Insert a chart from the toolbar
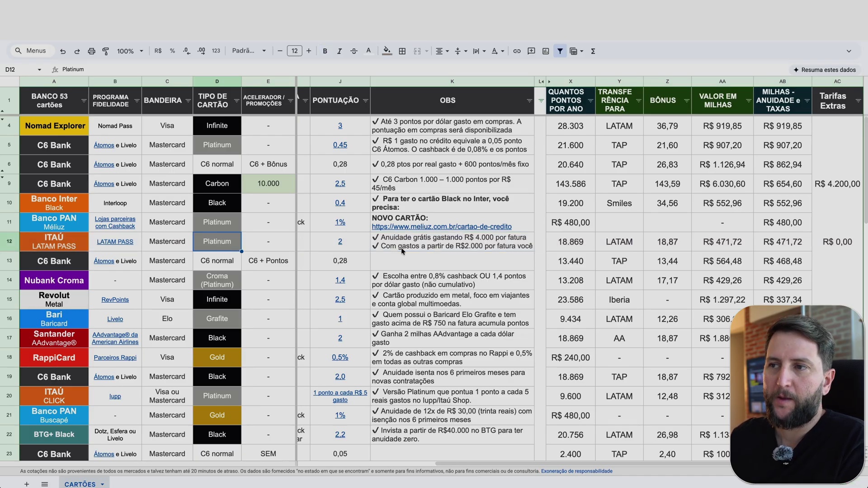 pos(546,51)
